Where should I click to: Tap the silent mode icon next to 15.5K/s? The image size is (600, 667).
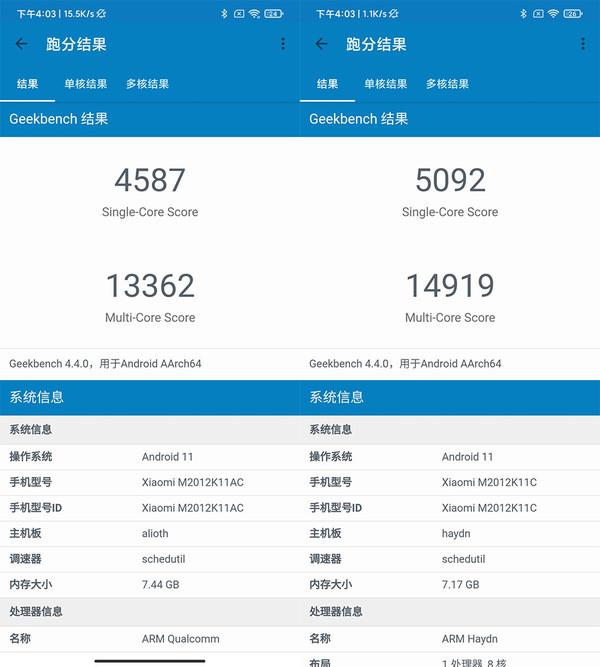tap(101, 14)
